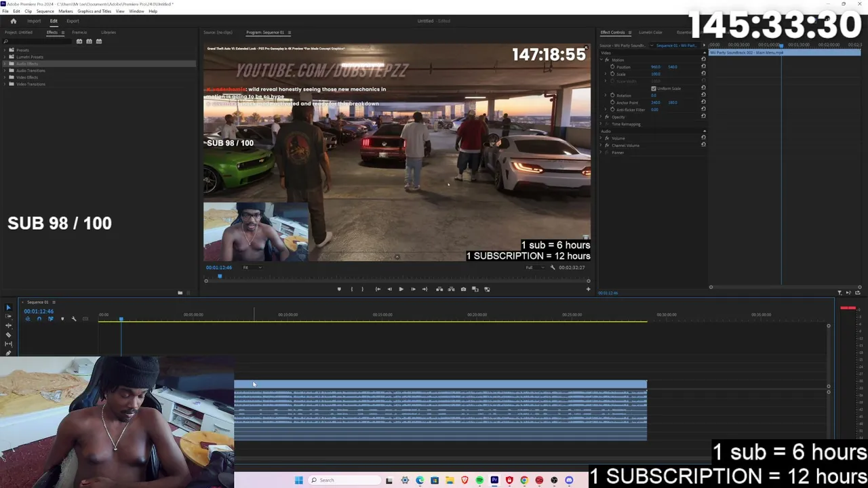Reset the Volume effect
The width and height of the screenshot is (868, 488).
703,138
